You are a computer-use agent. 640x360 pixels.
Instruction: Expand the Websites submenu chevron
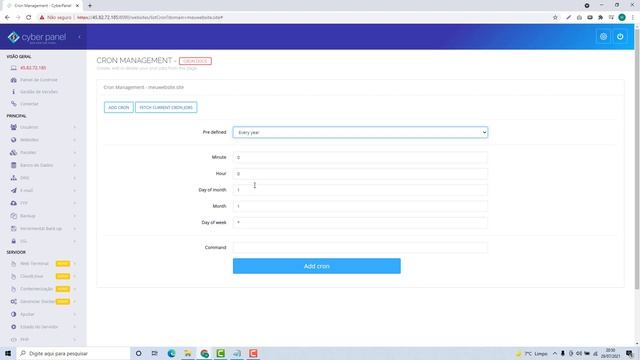click(75, 140)
